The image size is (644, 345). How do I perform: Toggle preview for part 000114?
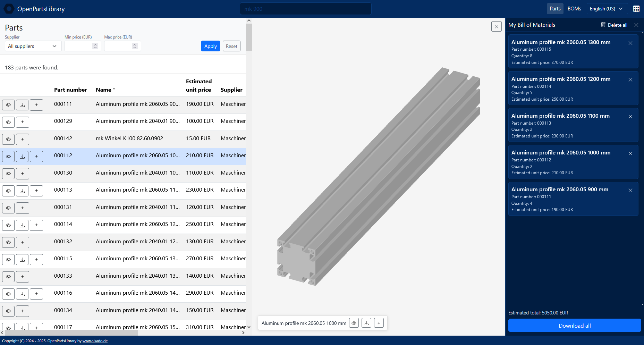click(x=8, y=225)
